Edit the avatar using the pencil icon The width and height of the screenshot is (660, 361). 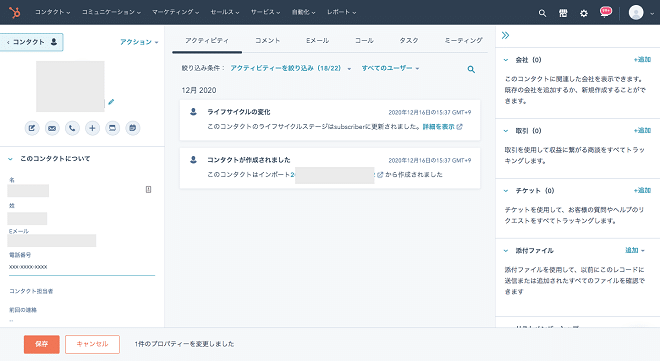point(111,102)
